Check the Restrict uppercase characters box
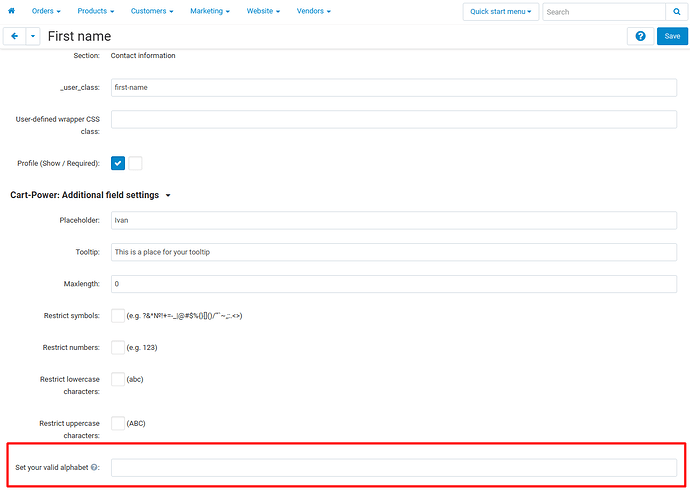This screenshot has width=690, height=490. pos(118,423)
